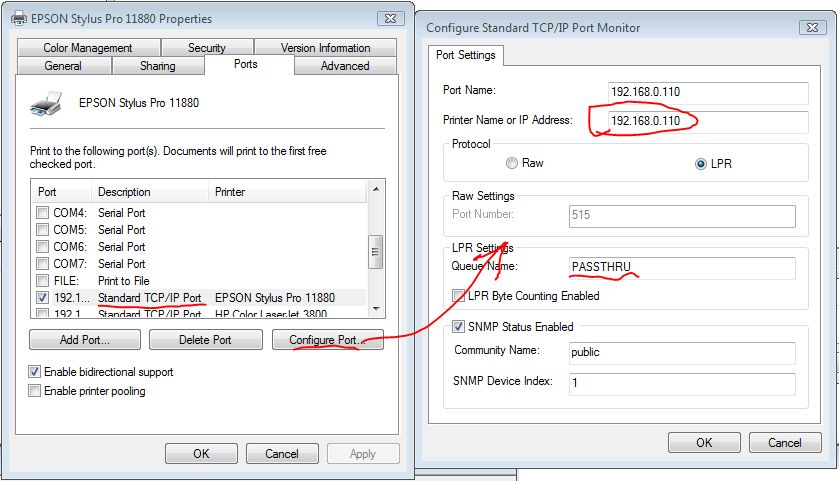Screen dimensions: 839x481
Task: Click the port list scrollbar thumb
Action: (376, 251)
